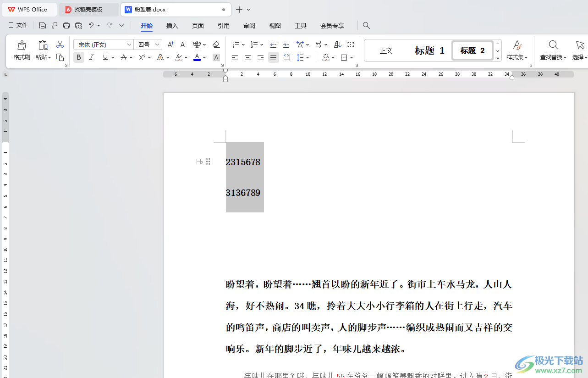Click the Copy icon under the scissors
The height and width of the screenshot is (378, 588).
click(60, 57)
